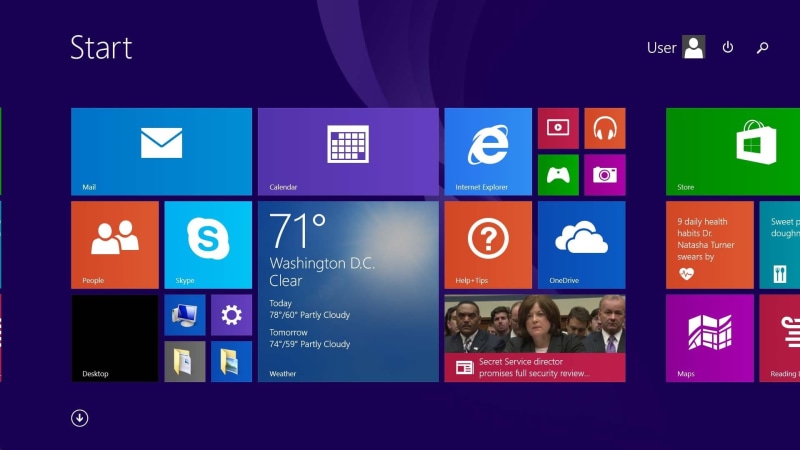Open the Store tile
800x450 pixels.
[733, 152]
